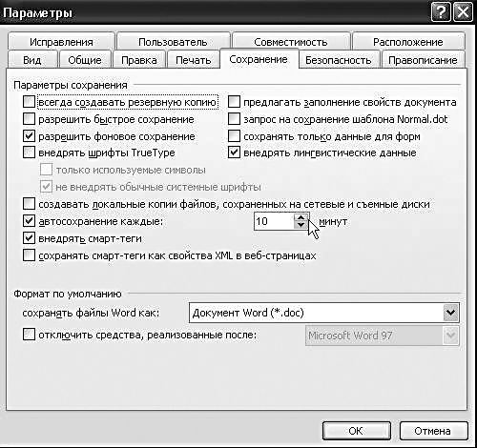Viewport: 477px width, 448px height.
Task: Enable внедрять шрифты TrueType option
Action: click(x=29, y=153)
